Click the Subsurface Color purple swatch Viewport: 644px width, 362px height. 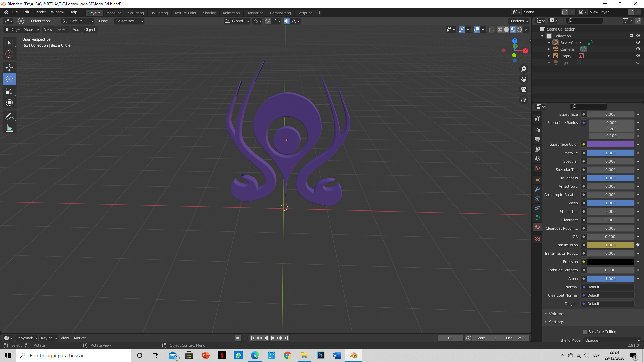click(610, 144)
